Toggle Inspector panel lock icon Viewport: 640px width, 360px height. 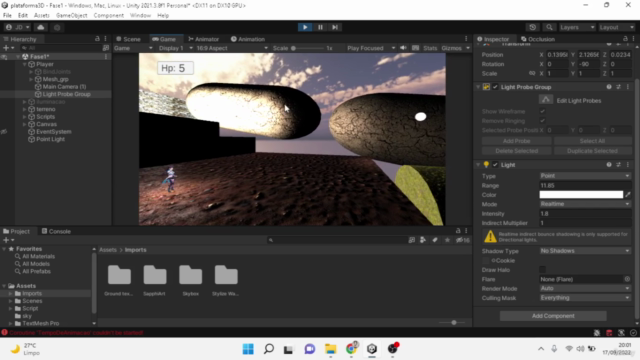(x=625, y=38)
